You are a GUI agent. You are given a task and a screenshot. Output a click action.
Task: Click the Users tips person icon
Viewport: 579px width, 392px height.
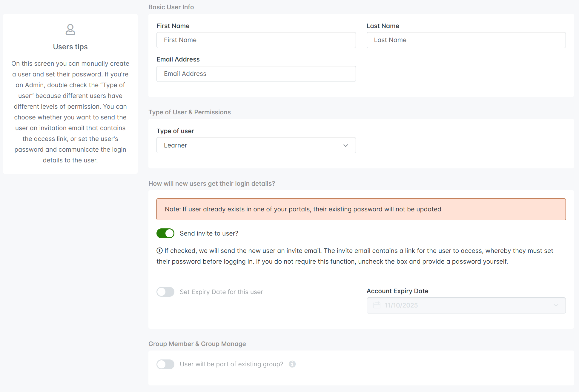tap(70, 30)
